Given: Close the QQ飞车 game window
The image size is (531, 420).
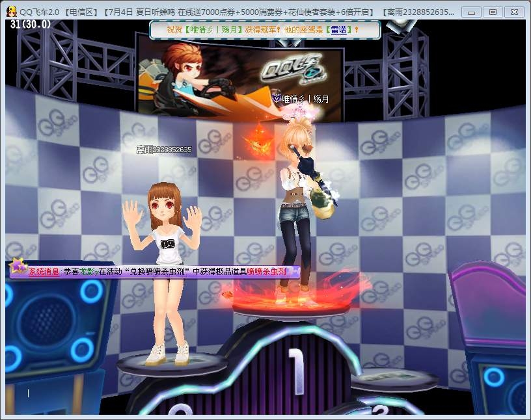Looking at the screenshot, I should pyautogui.click(x=514, y=12).
